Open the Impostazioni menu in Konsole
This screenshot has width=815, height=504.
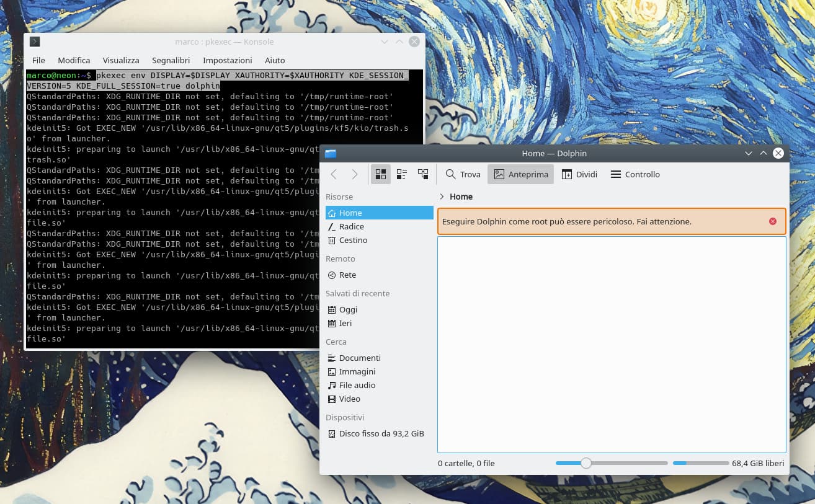point(228,60)
